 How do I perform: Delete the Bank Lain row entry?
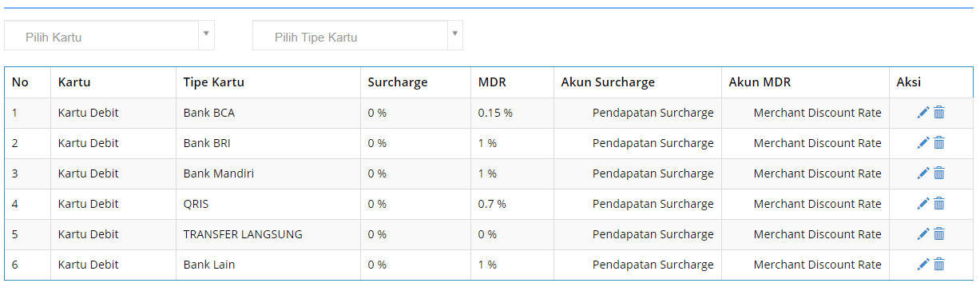(939, 265)
